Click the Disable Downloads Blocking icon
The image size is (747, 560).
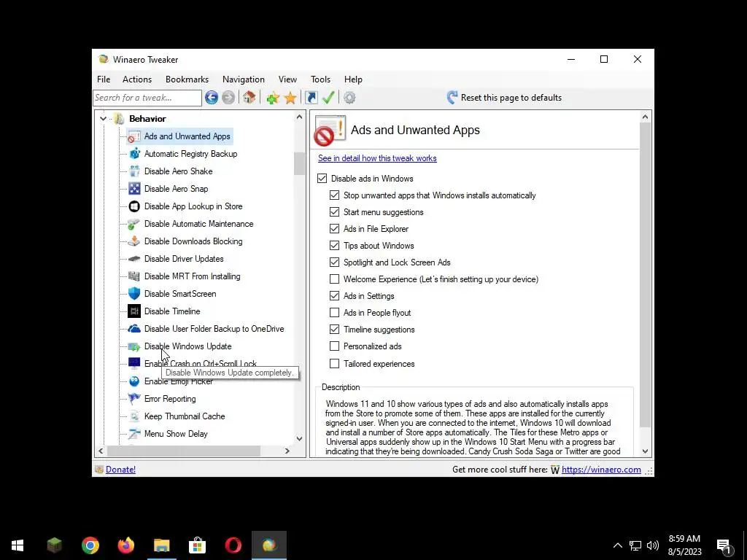[134, 241]
